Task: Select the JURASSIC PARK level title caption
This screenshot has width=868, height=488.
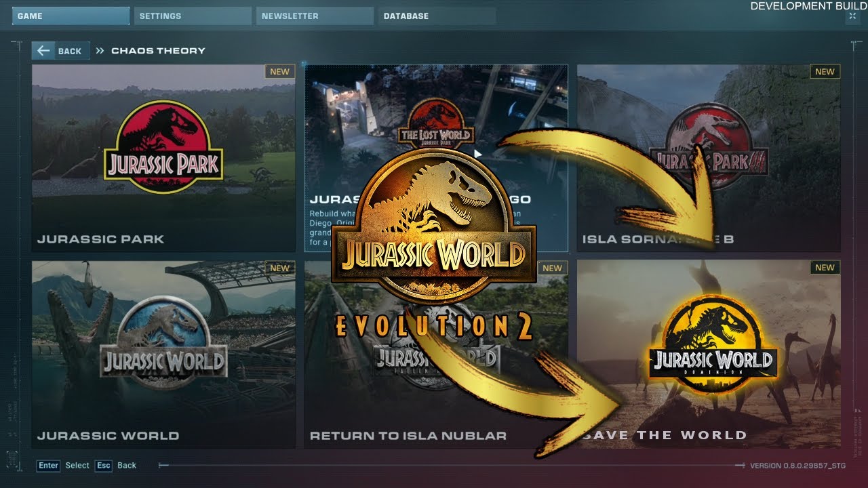Action: coord(101,239)
